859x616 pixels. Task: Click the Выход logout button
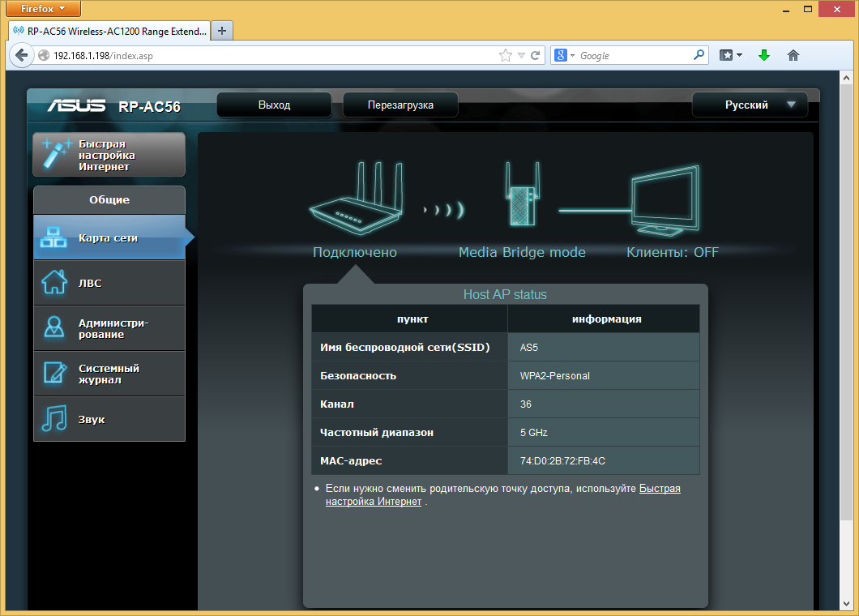[274, 105]
